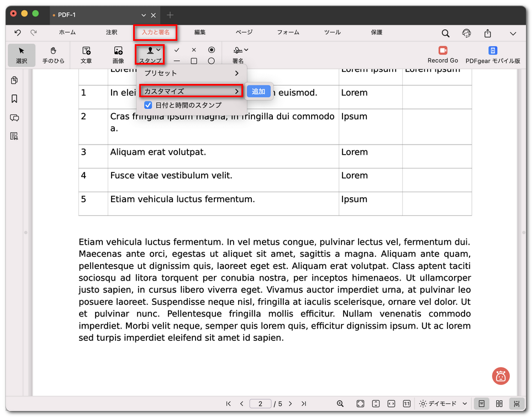Image resolution: width=532 pixels, height=417 pixels.
Task: Toggle the 日付と時間のスタンプ checkbox
Action: click(148, 105)
